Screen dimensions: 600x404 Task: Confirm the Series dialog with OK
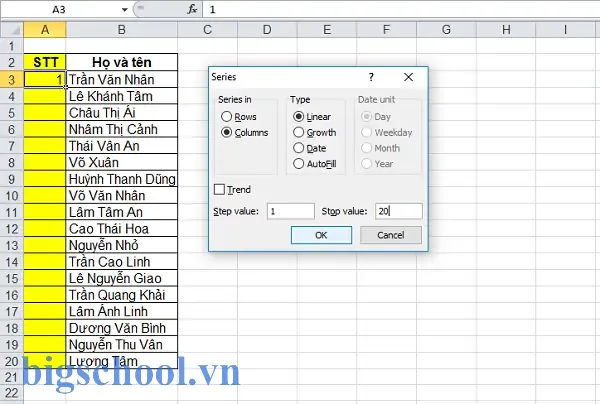click(x=321, y=235)
